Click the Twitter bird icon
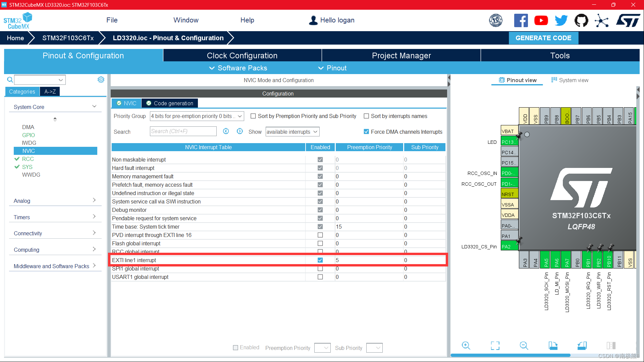 pos(561,21)
